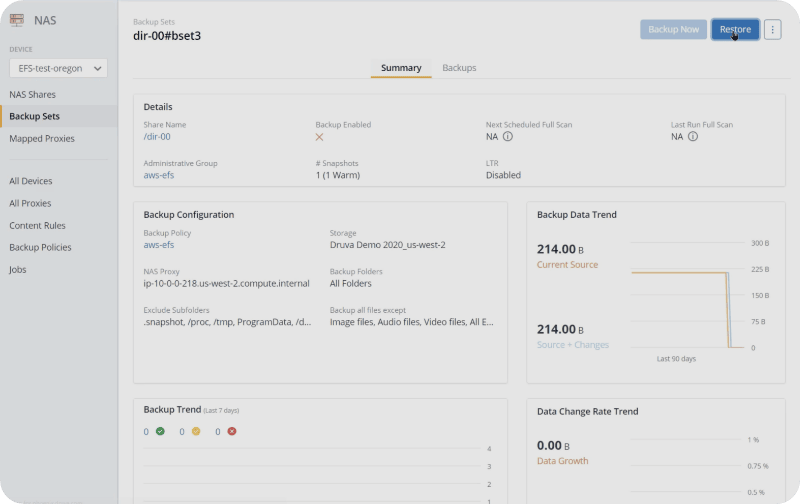Open the /dir-00 share name link
Screen dimensions: 800x504
pos(156,137)
